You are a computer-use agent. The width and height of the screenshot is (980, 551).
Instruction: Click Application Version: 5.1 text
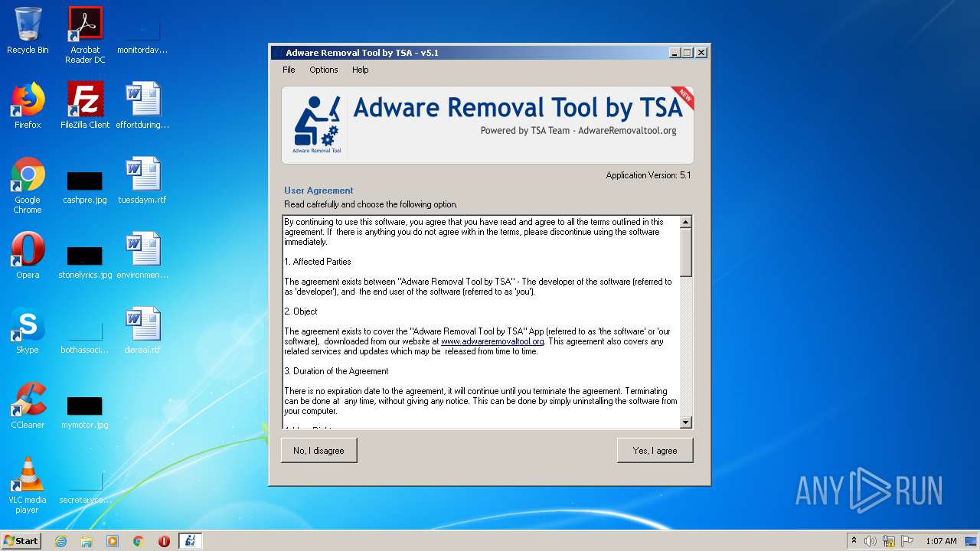648,175
